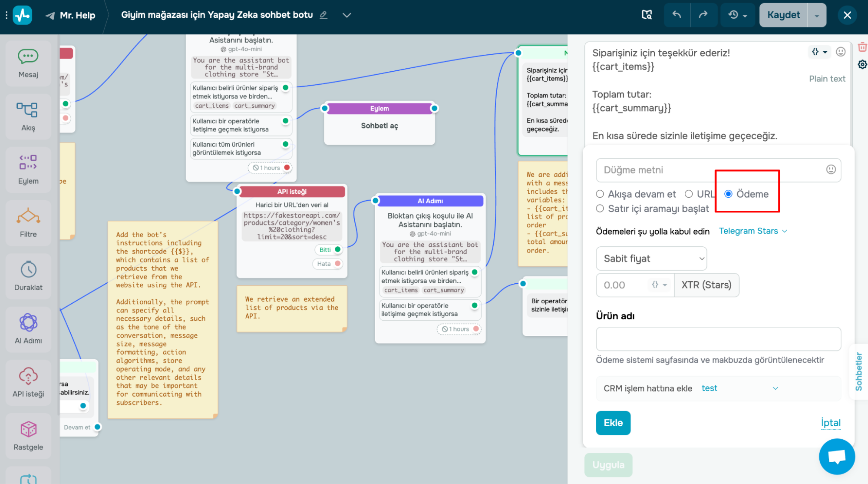The width and height of the screenshot is (868, 484).
Task: Select the Mesaj block icon in sidebar
Action: (x=28, y=56)
